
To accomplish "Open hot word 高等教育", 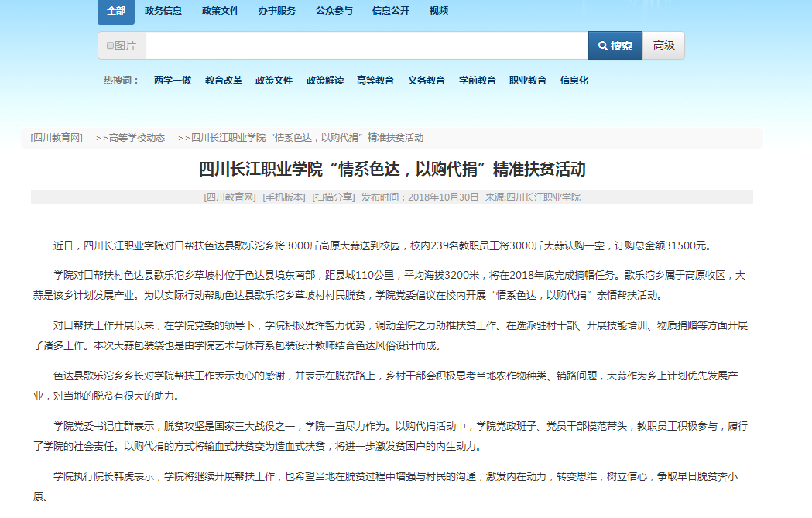I will [375, 81].
